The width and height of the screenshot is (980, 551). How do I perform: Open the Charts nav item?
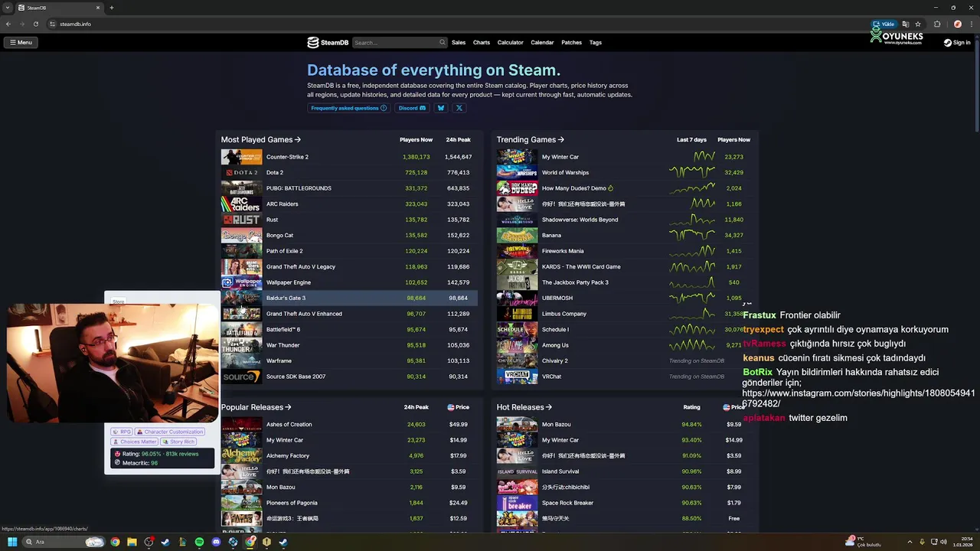(x=482, y=43)
